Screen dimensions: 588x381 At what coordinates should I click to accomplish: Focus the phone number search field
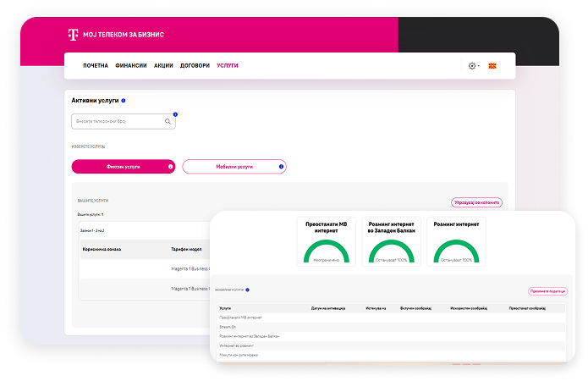[117, 121]
